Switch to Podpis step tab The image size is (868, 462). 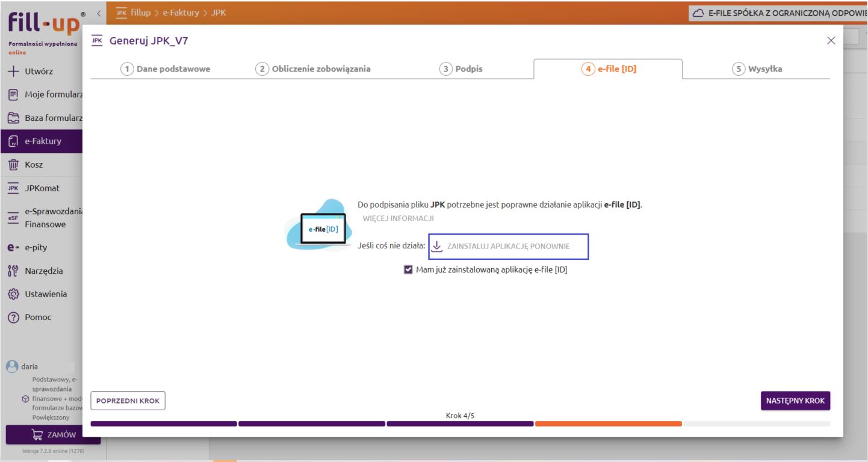point(460,69)
